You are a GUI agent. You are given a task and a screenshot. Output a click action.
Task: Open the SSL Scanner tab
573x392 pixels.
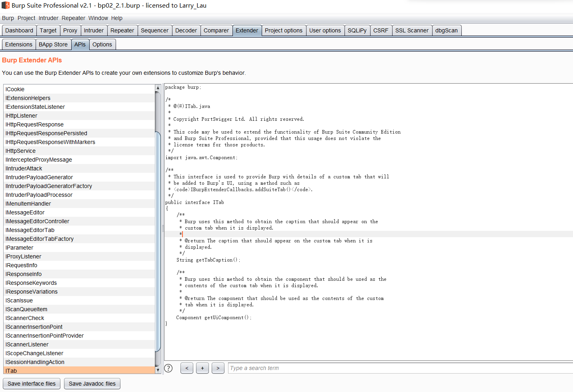coord(412,30)
